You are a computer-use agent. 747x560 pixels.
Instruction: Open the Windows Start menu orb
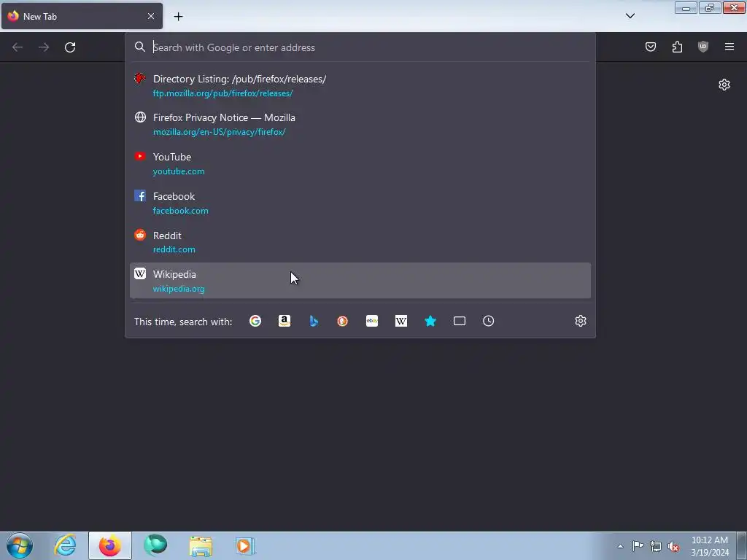click(20, 545)
